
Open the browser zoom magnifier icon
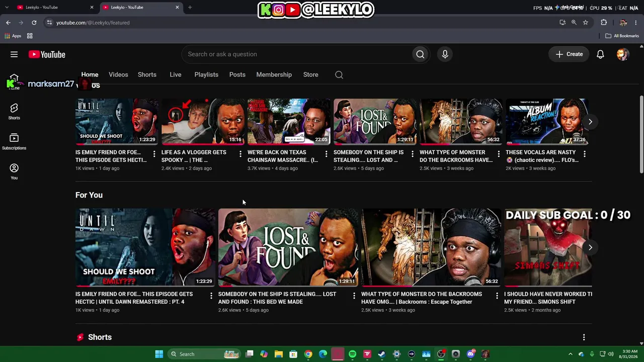coord(574,23)
